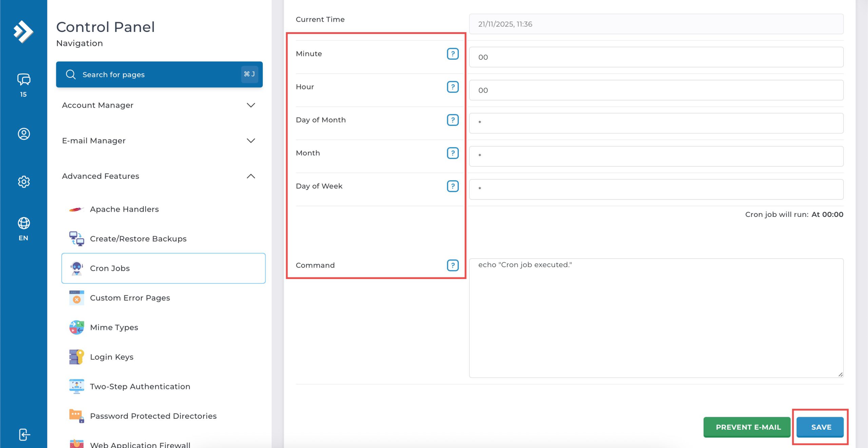
Task: Click into the Command text area
Action: (656, 318)
